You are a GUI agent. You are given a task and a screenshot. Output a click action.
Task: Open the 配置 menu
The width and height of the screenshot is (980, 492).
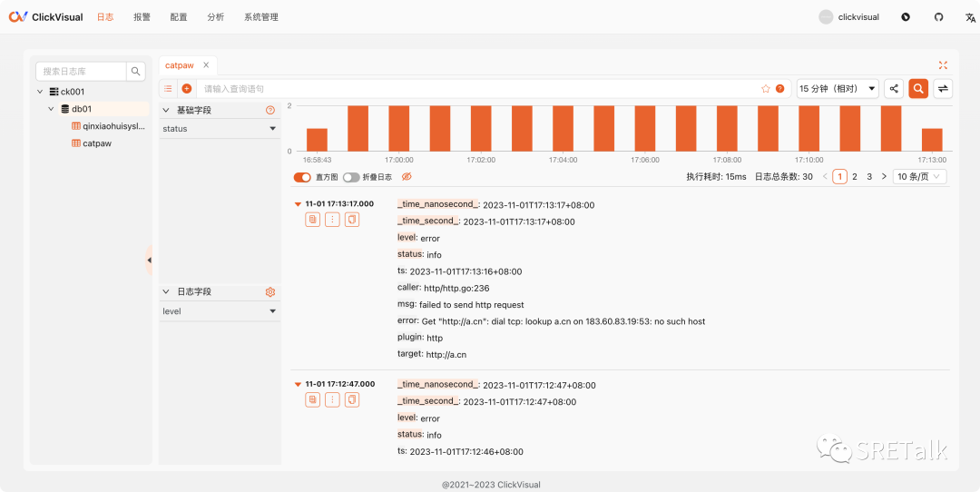(x=179, y=17)
